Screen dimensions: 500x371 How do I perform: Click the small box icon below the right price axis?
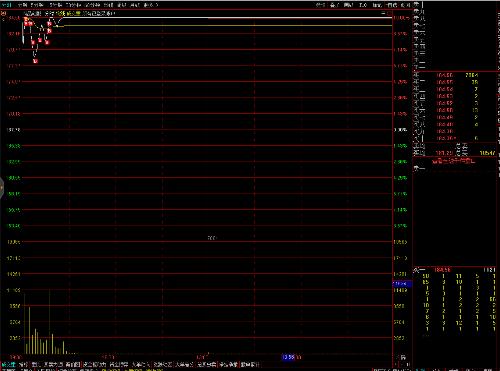403,357
